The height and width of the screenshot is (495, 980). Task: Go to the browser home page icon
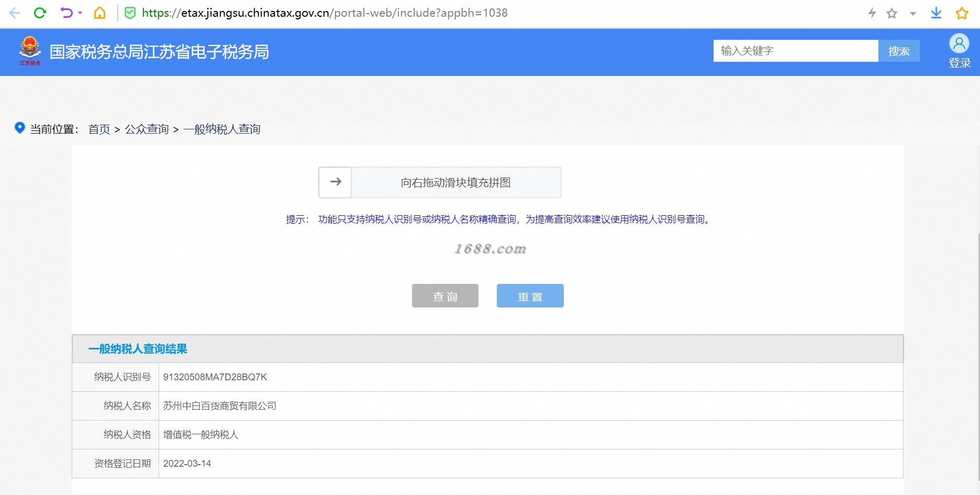coord(99,13)
